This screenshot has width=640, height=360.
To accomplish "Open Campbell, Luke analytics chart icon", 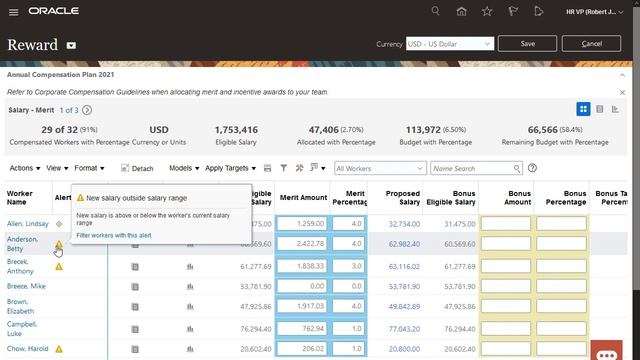I will pos(190,329).
